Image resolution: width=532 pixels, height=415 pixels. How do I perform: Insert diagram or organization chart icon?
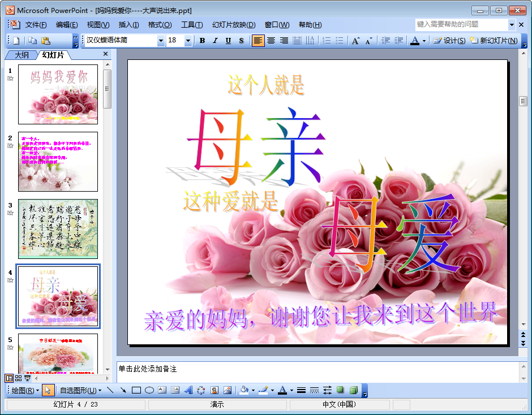coord(201,390)
